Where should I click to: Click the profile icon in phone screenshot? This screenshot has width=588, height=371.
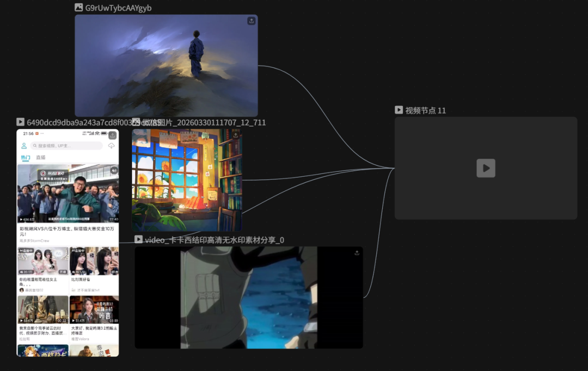point(24,146)
